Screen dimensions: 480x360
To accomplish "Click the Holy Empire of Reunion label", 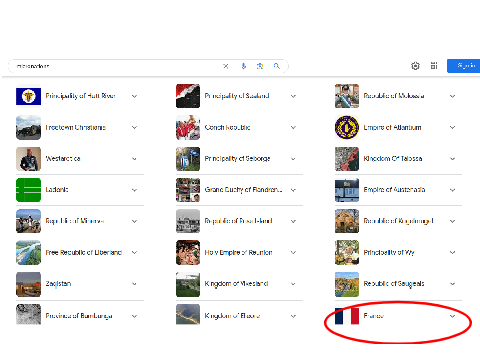I will pyautogui.click(x=238, y=252).
